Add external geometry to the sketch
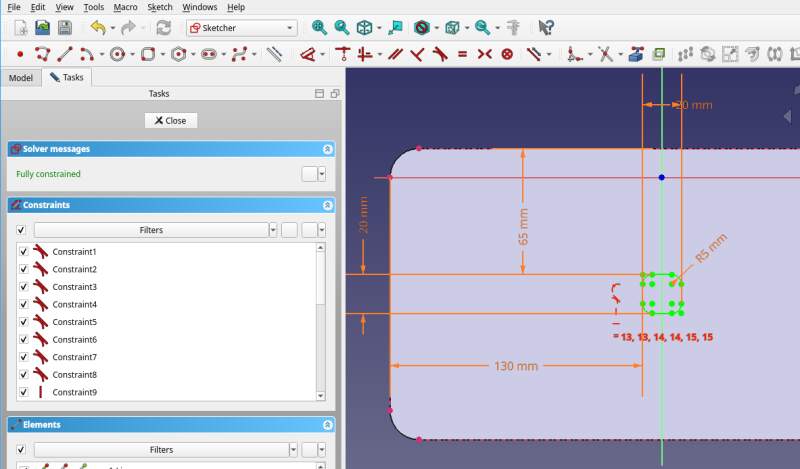 pos(636,54)
